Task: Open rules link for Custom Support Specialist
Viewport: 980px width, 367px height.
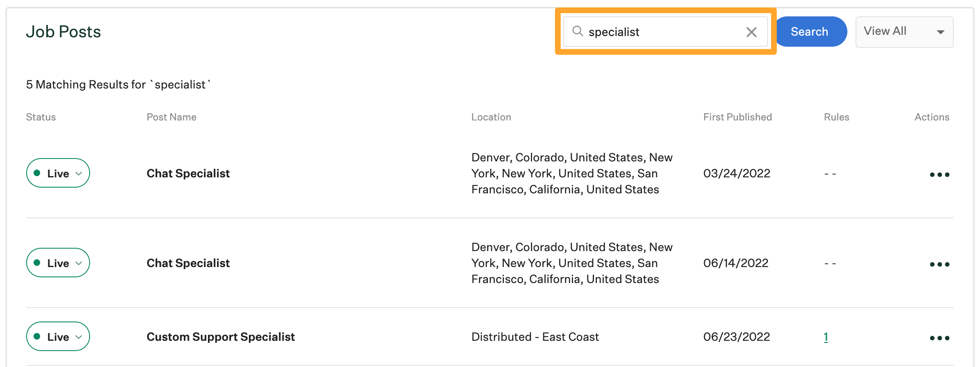Action: [825, 337]
